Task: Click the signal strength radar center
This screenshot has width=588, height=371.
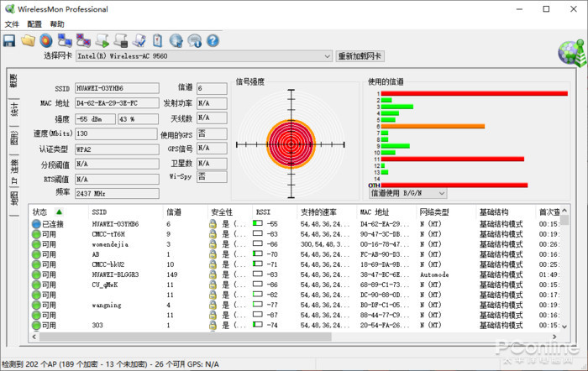Action: pos(291,144)
